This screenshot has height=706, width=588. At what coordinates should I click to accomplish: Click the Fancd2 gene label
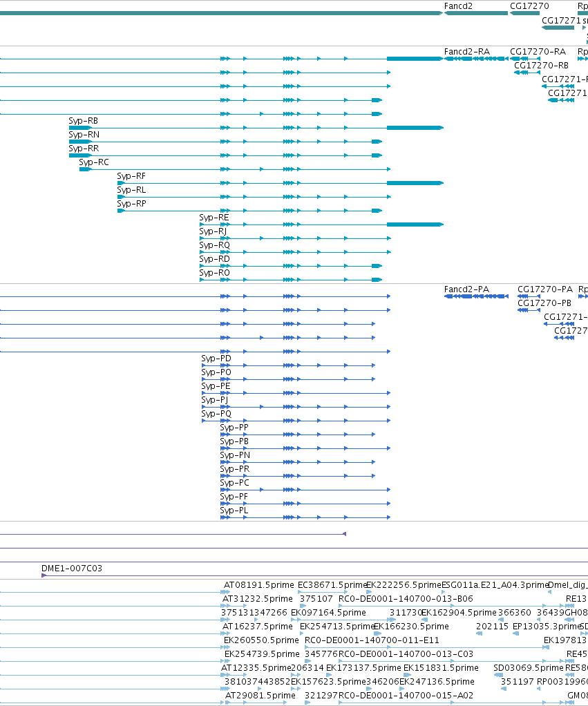pos(458,6)
